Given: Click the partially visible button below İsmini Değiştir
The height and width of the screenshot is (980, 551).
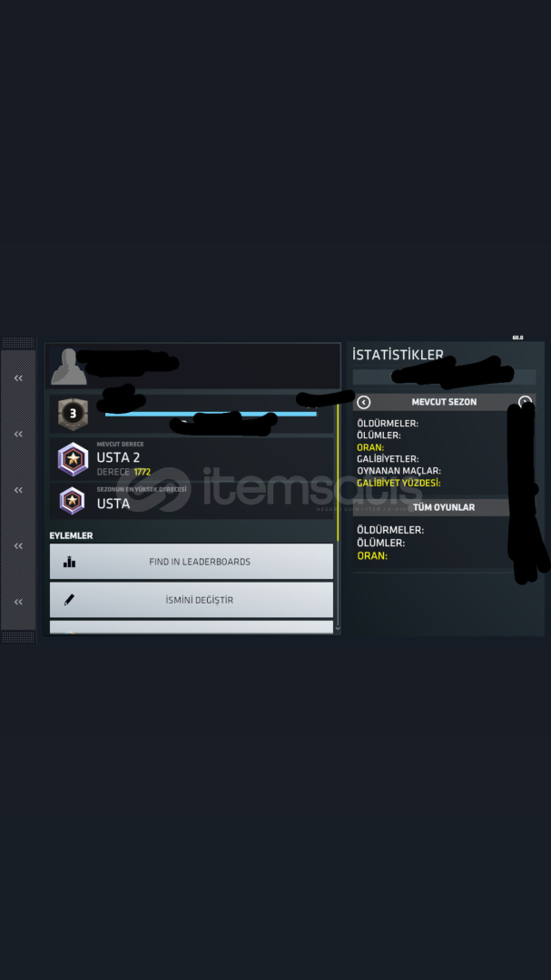Looking at the screenshot, I should 192,627.
